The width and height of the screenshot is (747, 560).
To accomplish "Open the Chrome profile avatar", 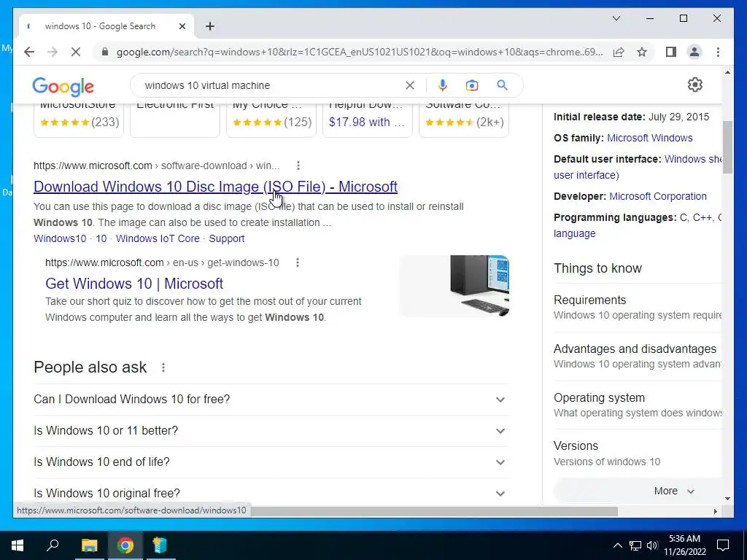I will point(694,52).
